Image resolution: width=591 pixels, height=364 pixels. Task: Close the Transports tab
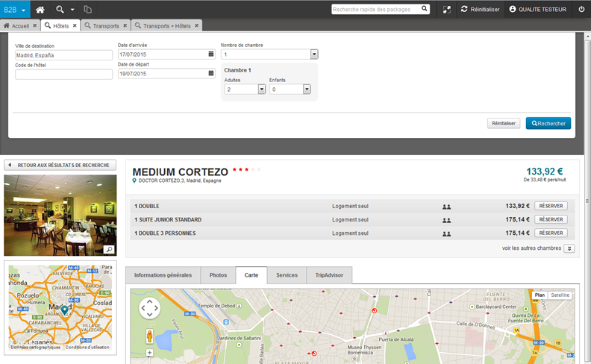pyautogui.click(x=125, y=25)
